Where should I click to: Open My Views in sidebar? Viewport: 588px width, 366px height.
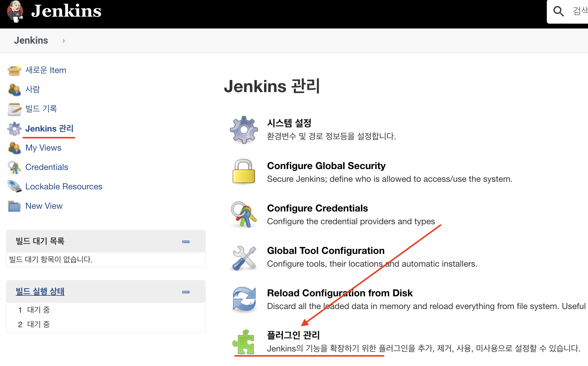[43, 148]
